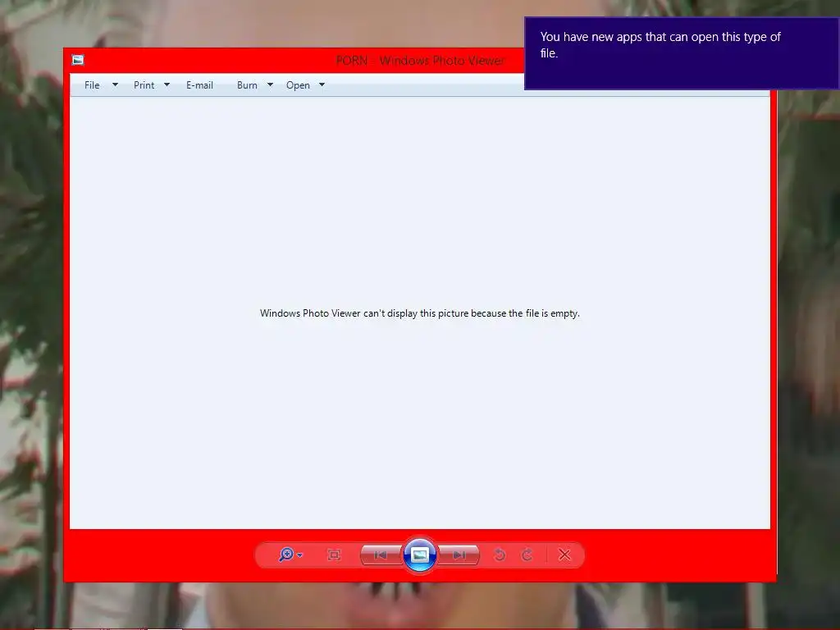This screenshot has width=840, height=630.
Task: Go to the previous picture
Action: pyautogui.click(x=381, y=555)
